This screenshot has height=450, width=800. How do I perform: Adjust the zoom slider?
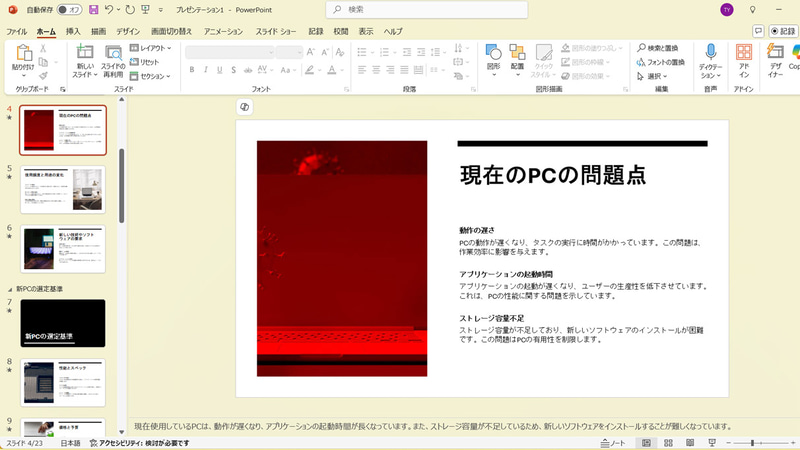[x=761, y=443]
